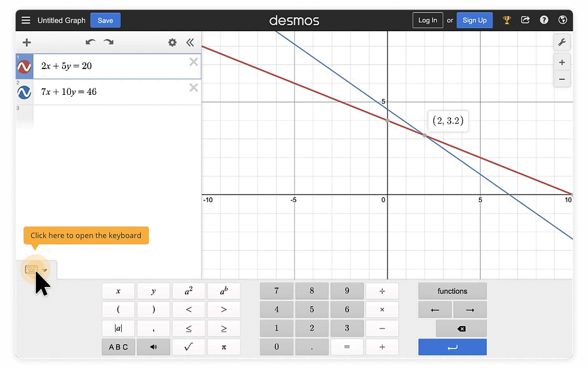
Task: Open the hamburger main menu
Action: (x=25, y=20)
